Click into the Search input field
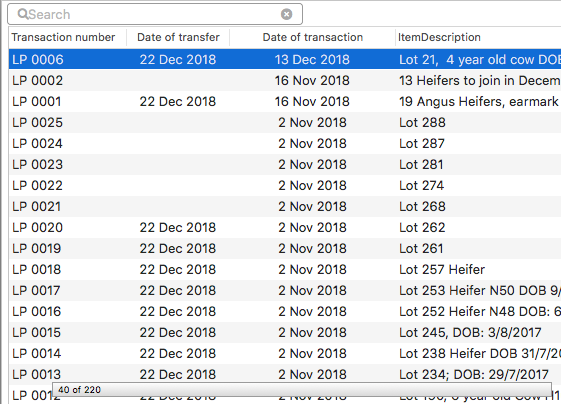 pos(154,14)
